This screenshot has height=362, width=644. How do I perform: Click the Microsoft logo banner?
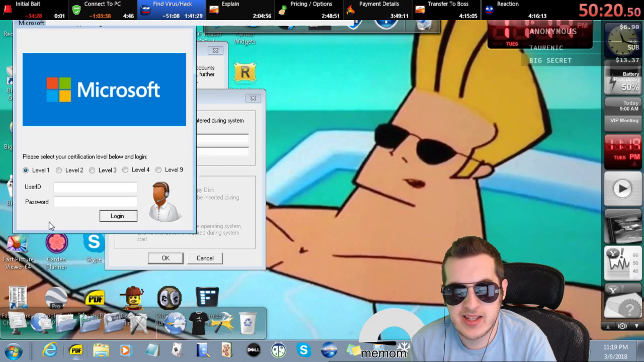point(104,89)
